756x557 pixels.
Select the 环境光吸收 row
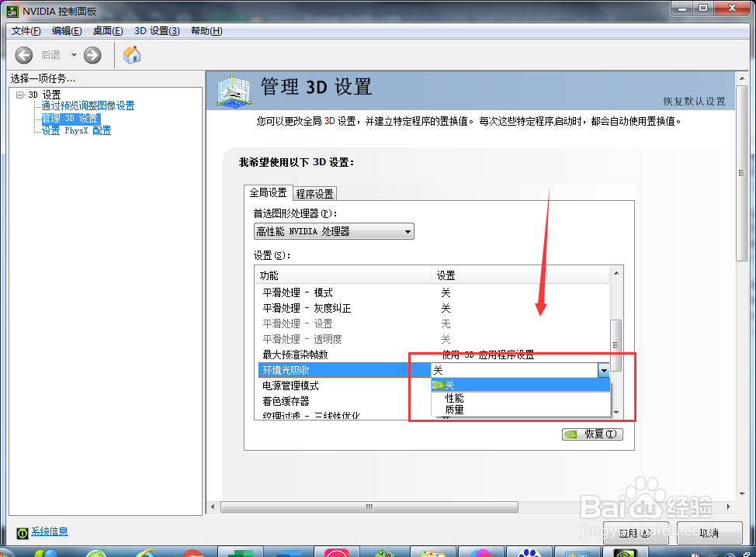tap(345, 370)
